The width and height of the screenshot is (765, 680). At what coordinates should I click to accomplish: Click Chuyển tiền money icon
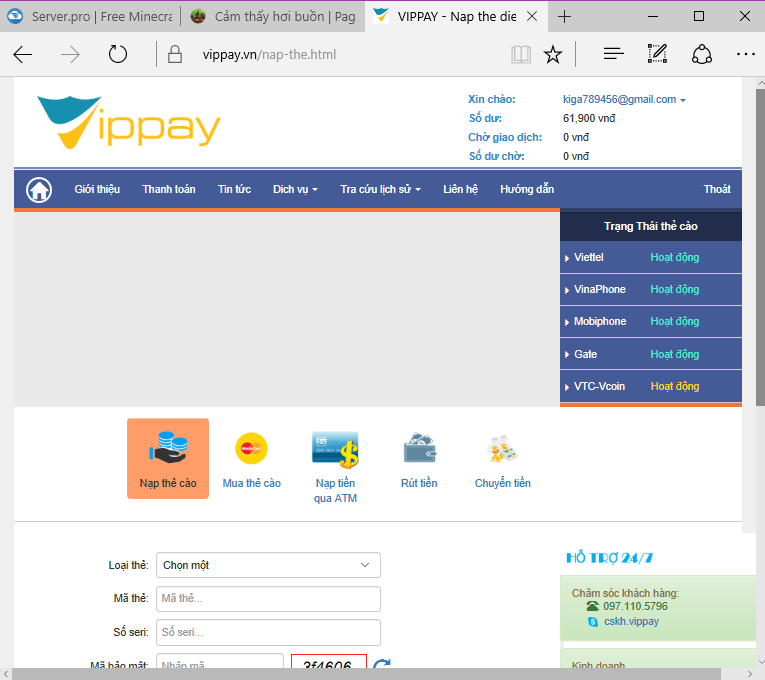pos(503,448)
